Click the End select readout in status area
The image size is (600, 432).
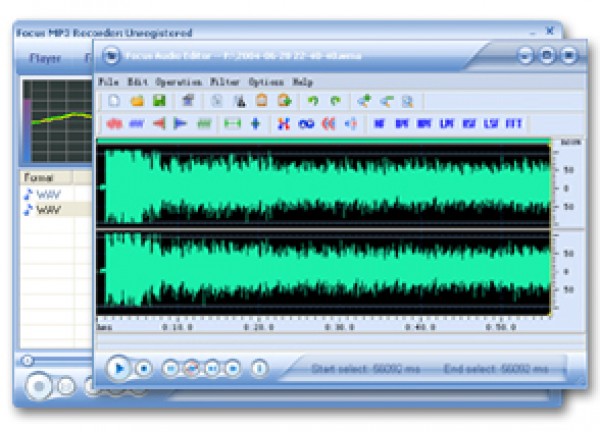(x=496, y=369)
